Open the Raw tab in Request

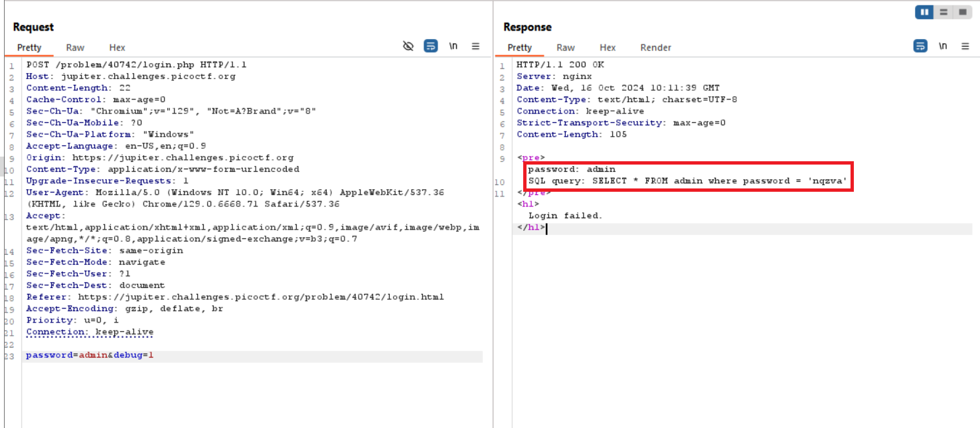[75, 48]
